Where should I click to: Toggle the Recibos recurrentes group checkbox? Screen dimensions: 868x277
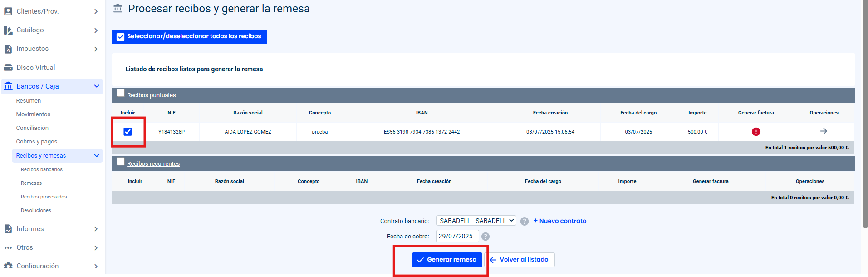[x=121, y=162]
